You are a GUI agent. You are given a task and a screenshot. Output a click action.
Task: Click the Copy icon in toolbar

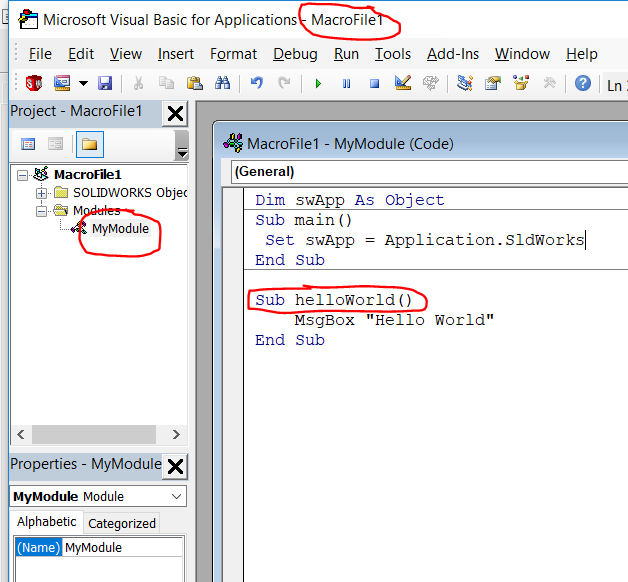click(x=166, y=83)
